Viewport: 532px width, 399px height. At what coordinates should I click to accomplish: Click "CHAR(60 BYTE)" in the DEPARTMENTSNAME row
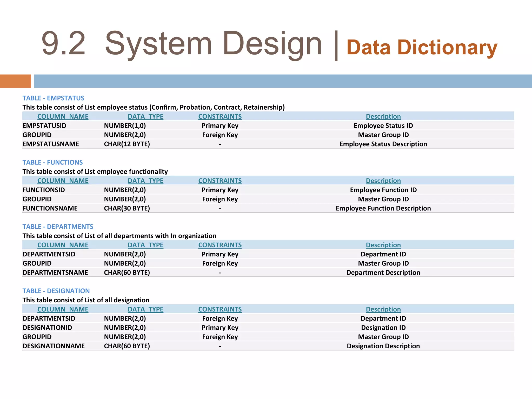127,272
